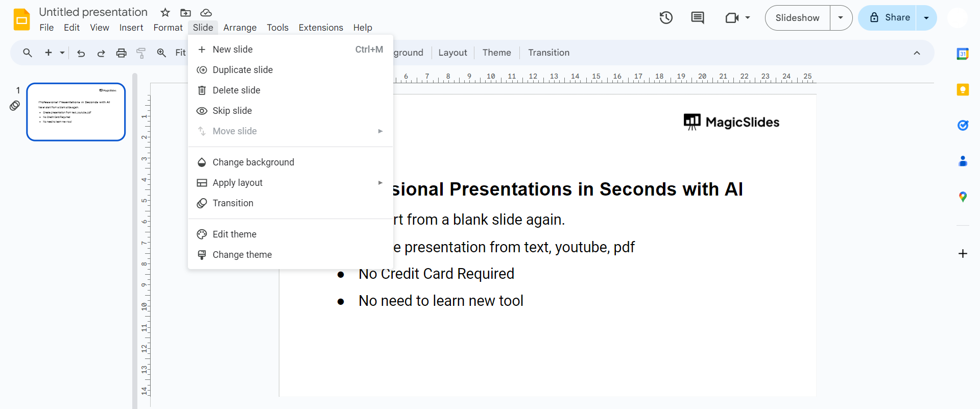Screen dimensions: 980x409
Task: Open the comments panel icon
Action: [697, 18]
